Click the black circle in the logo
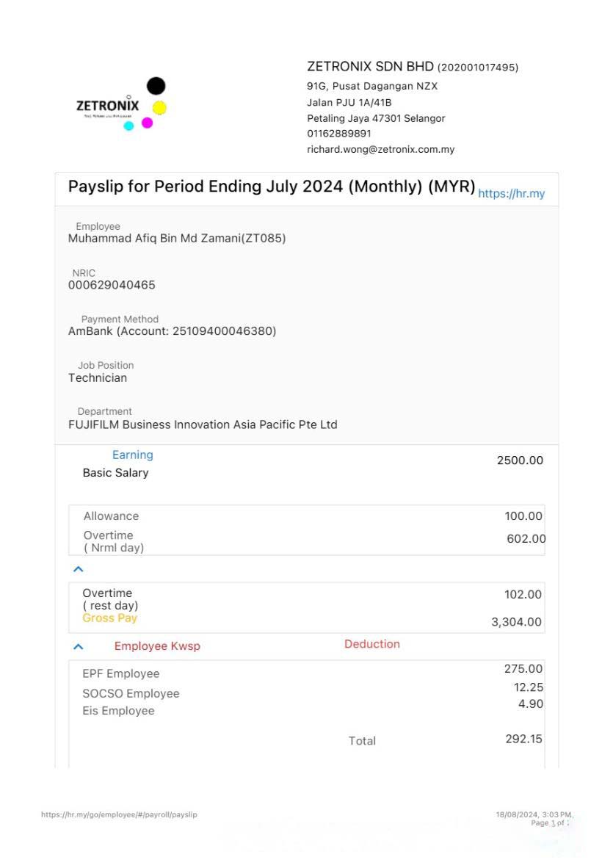Viewport: 613px width, 868px height. 156,86
